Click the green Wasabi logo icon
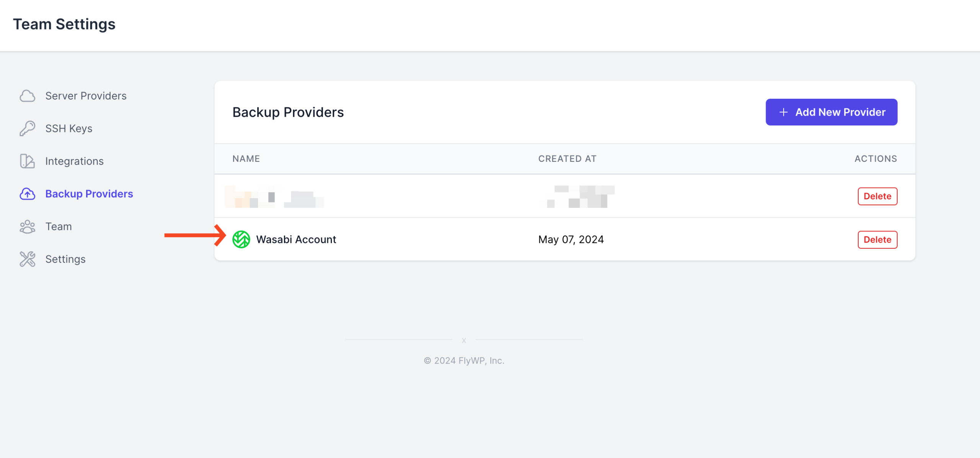Image resolution: width=980 pixels, height=458 pixels. (241, 240)
